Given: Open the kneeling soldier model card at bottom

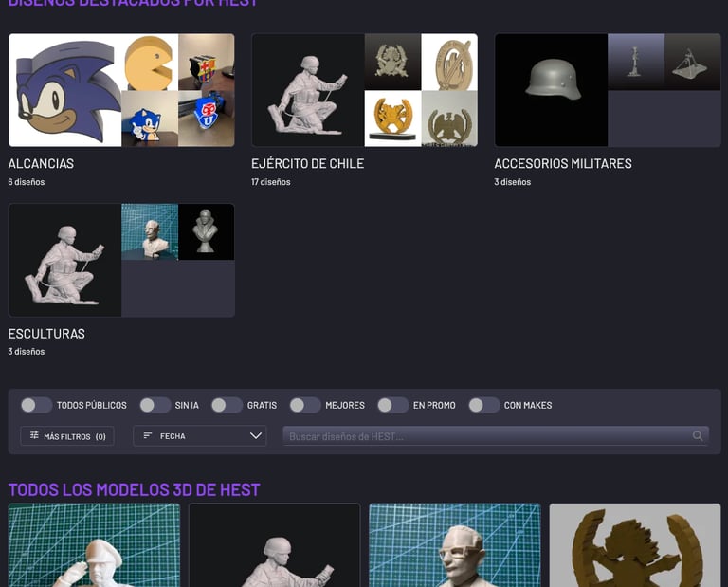Looking at the screenshot, I should pyautogui.click(x=274, y=545).
